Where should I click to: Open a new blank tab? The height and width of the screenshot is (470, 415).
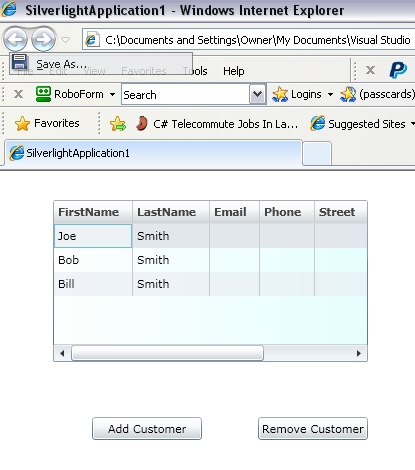[x=317, y=154]
